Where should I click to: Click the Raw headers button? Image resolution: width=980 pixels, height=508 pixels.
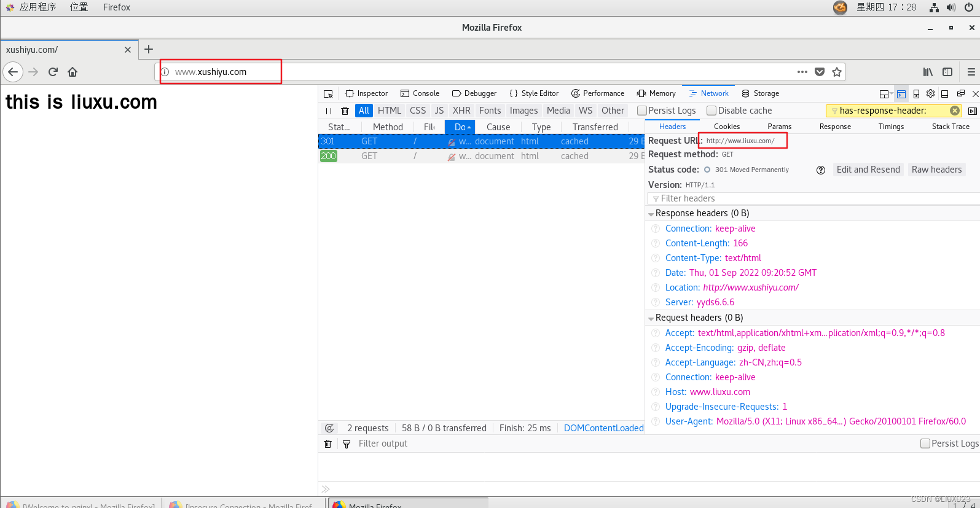coord(936,170)
